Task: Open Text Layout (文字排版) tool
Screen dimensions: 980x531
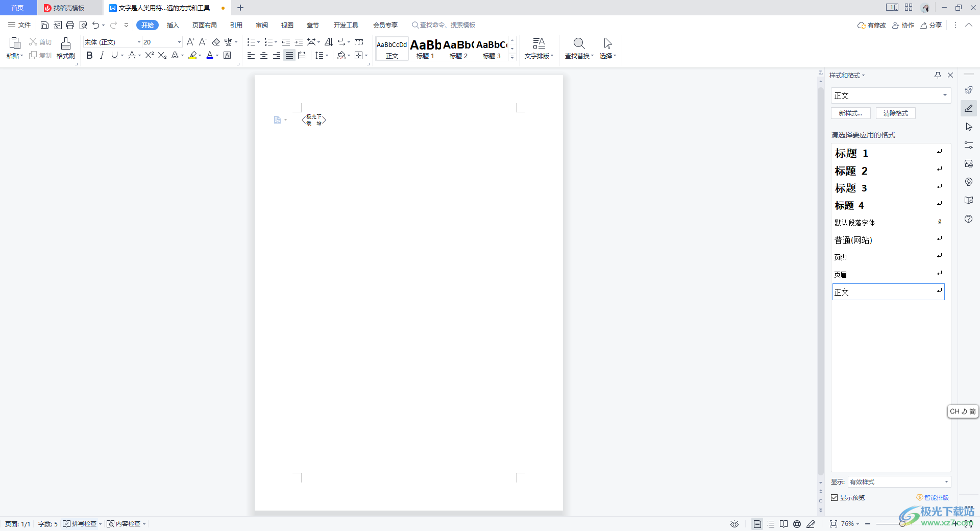Action: pyautogui.click(x=539, y=49)
